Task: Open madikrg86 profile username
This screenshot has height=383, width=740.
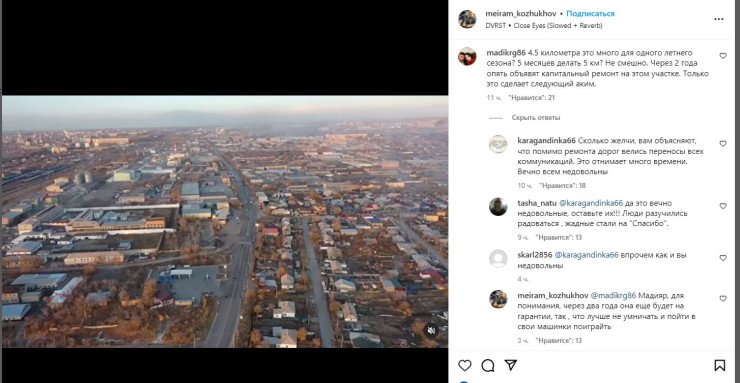Action: coord(505,53)
